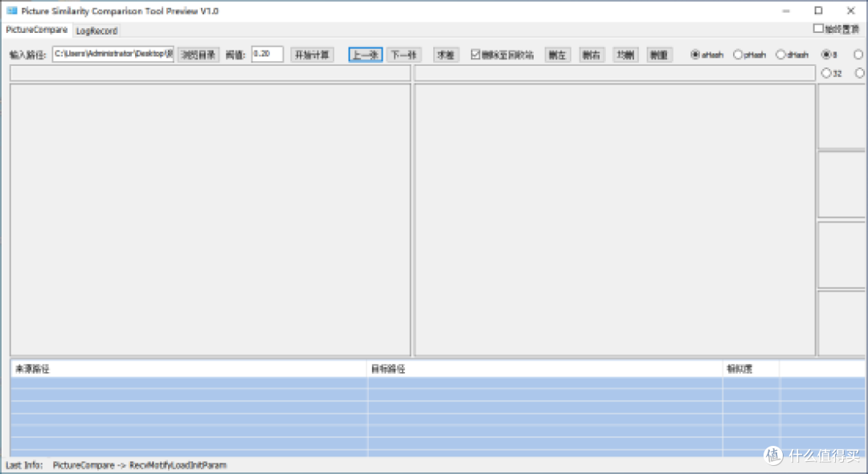Select the dHash radio button
868x474 pixels.
[780, 54]
